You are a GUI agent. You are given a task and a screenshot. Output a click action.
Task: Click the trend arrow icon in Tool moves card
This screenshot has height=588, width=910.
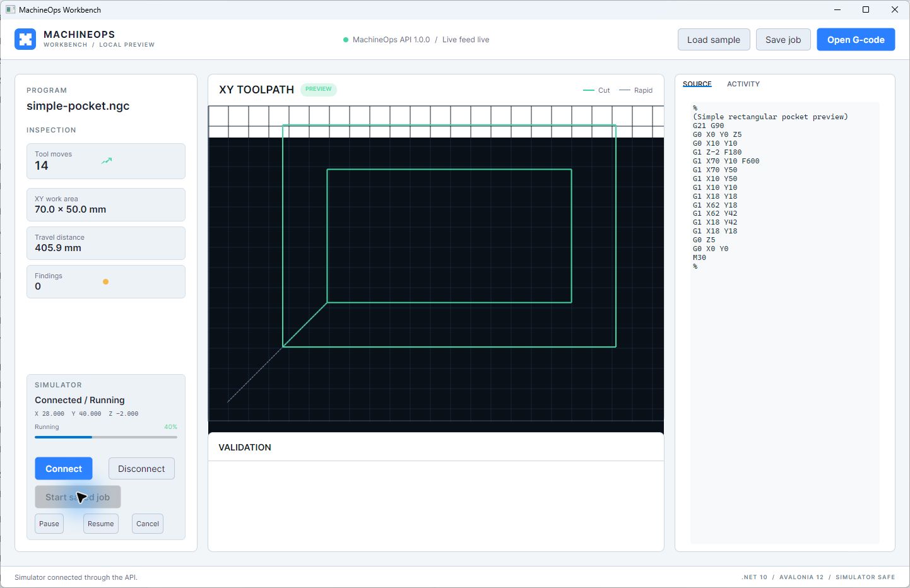[x=107, y=161]
